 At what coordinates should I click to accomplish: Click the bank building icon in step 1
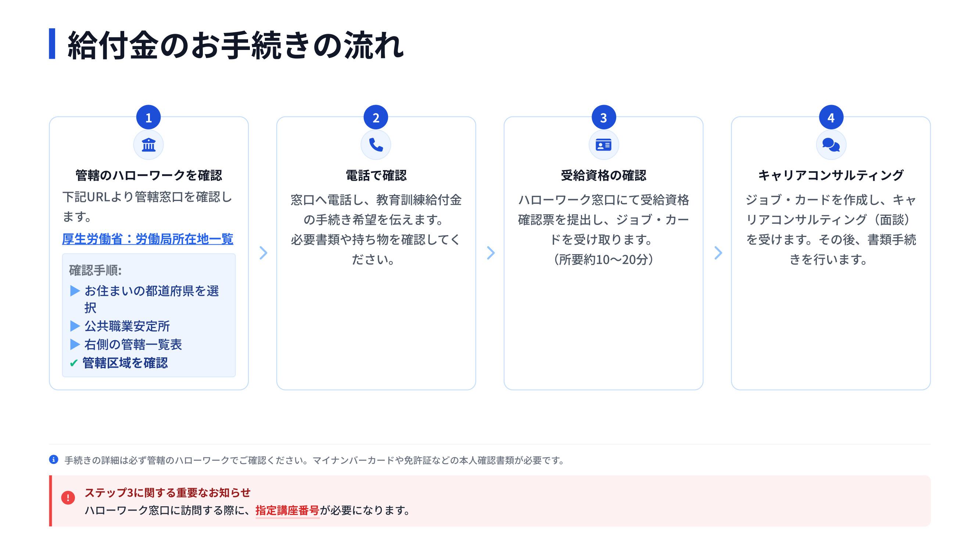click(148, 145)
